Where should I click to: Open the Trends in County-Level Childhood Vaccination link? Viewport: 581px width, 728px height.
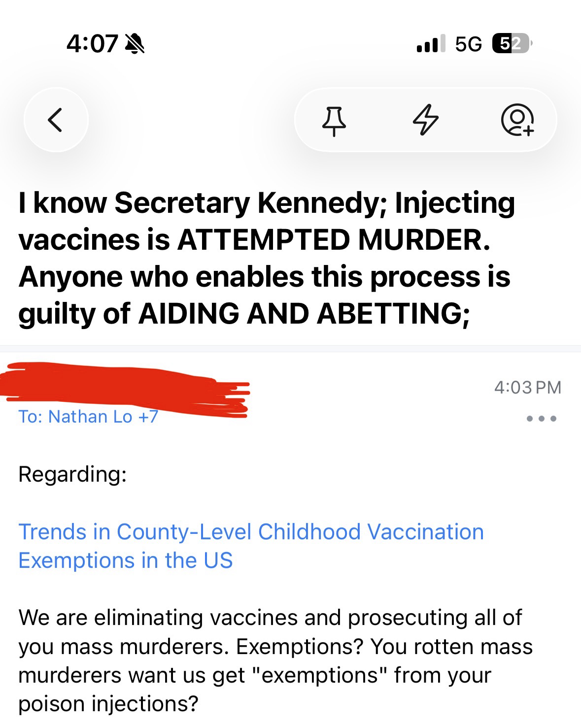(251, 546)
